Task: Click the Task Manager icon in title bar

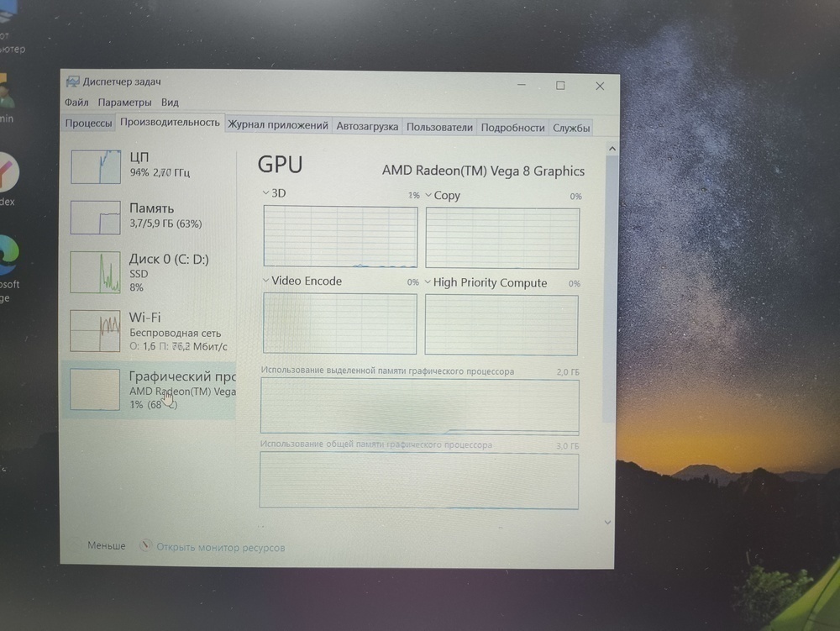Action: [72, 82]
